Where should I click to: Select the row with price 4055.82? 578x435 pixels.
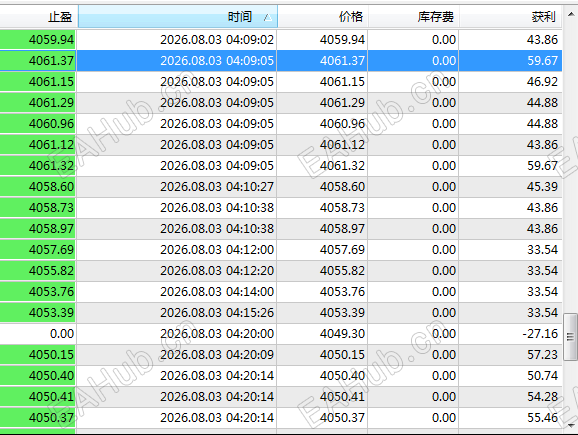[281, 271]
